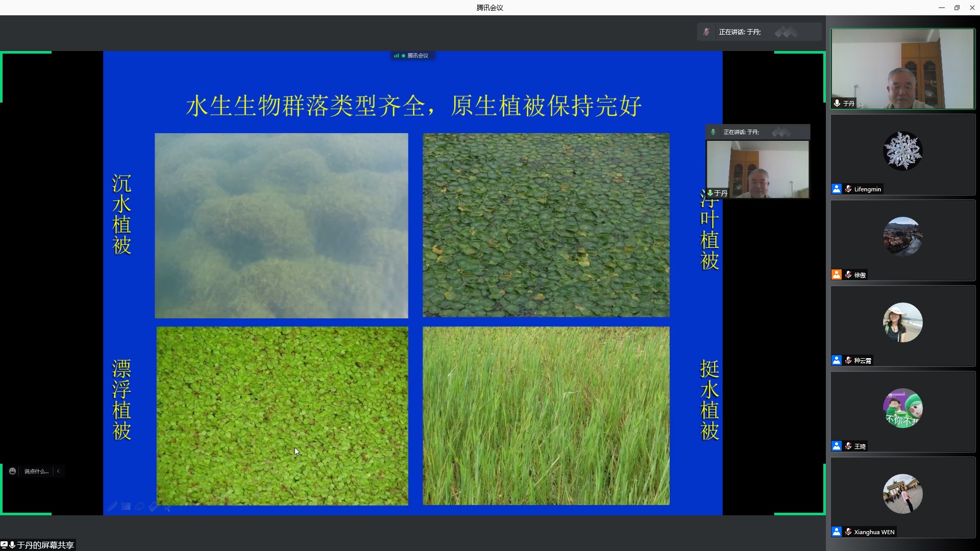The height and width of the screenshot is (551, 980).
Task: Minimize the 腾讯会议 window
Action: [942, 8]
